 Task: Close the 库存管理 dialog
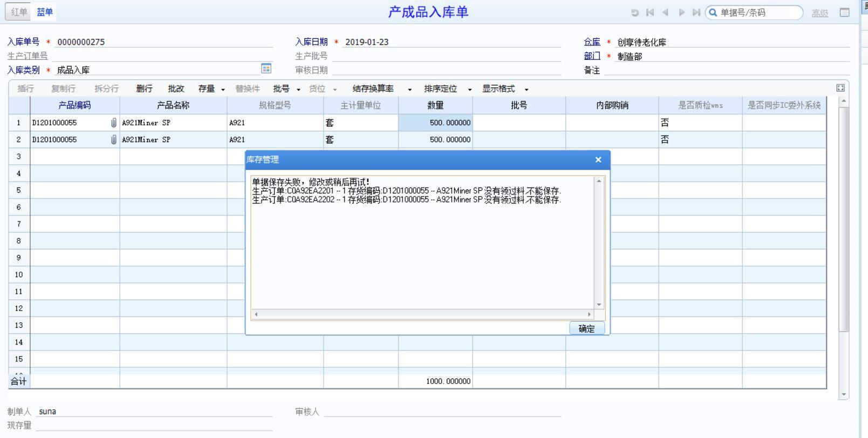tap(598, 159)
